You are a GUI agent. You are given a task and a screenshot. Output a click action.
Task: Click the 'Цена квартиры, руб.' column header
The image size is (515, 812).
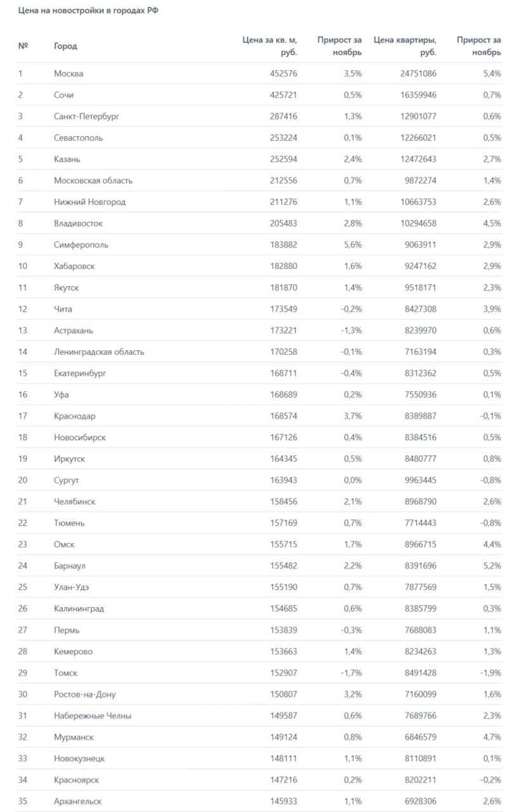(405, 46)
